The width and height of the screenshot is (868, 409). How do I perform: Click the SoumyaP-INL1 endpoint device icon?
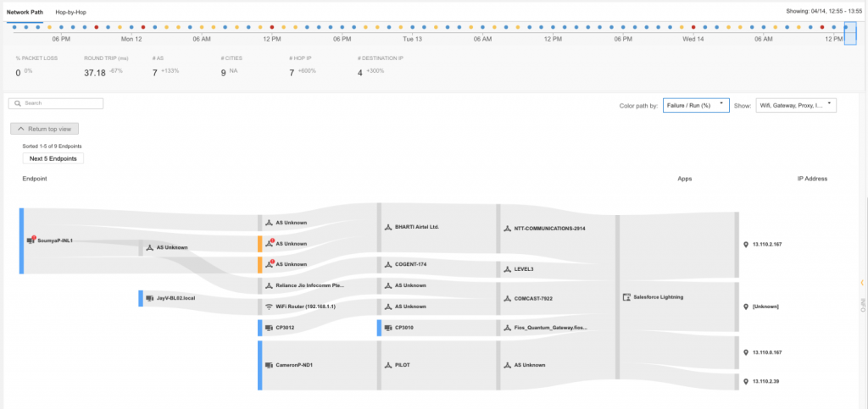click(31, 240)
